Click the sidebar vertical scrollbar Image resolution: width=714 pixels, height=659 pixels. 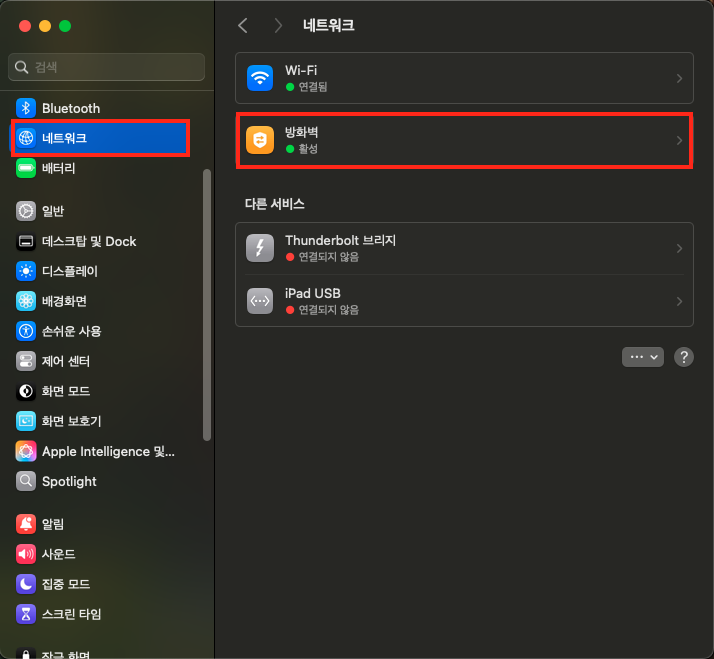coord(207,305)
